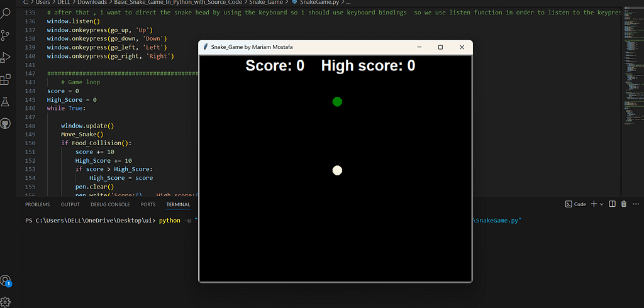The height and width of the screenshot is (308, 644).
Task: Open the Snake_Game folder breadcrumb
Action: 266,2
